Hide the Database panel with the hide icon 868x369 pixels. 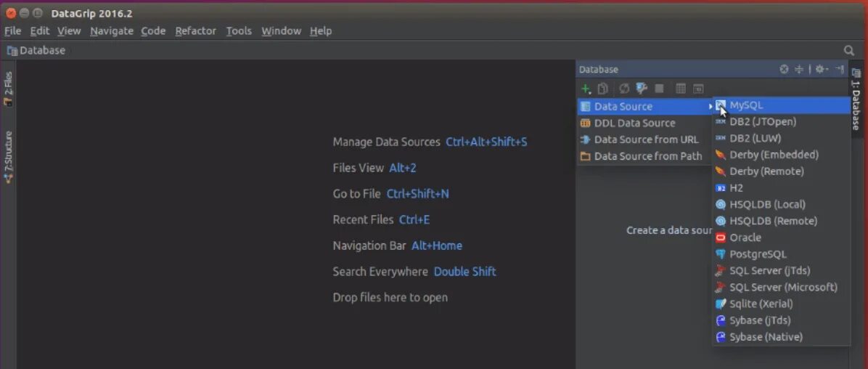tap(840, 69)
